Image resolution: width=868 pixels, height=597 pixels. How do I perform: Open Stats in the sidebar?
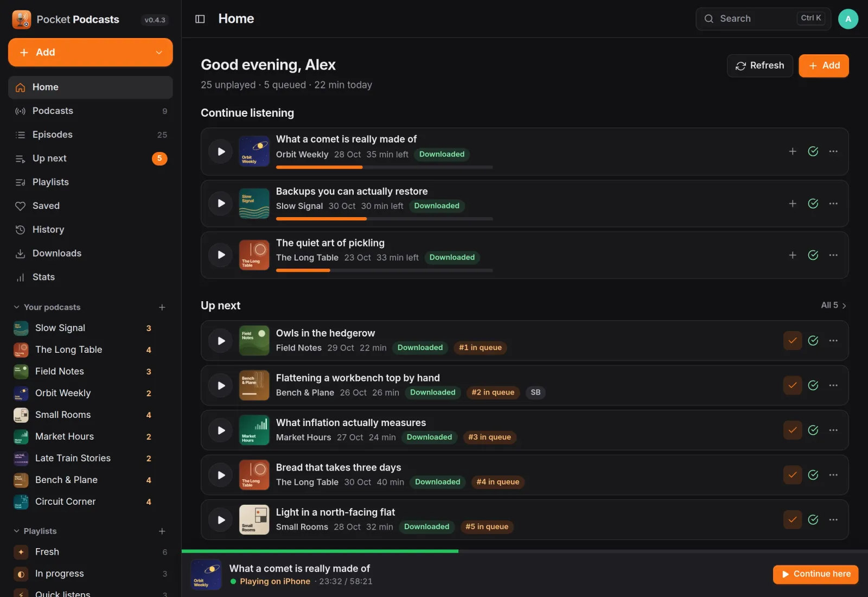point(91,277)
